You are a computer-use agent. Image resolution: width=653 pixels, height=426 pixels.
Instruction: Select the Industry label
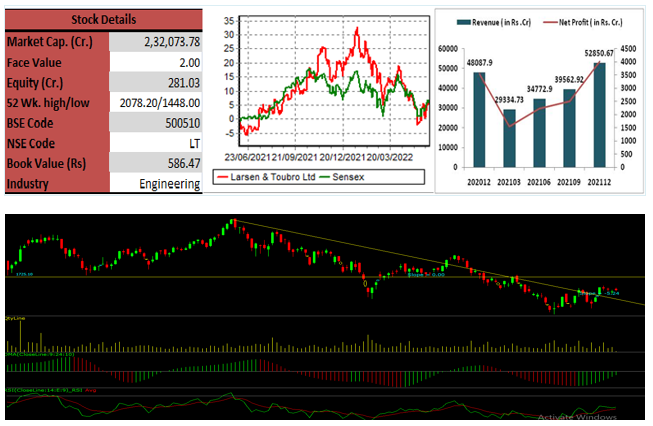pos(27,184)
